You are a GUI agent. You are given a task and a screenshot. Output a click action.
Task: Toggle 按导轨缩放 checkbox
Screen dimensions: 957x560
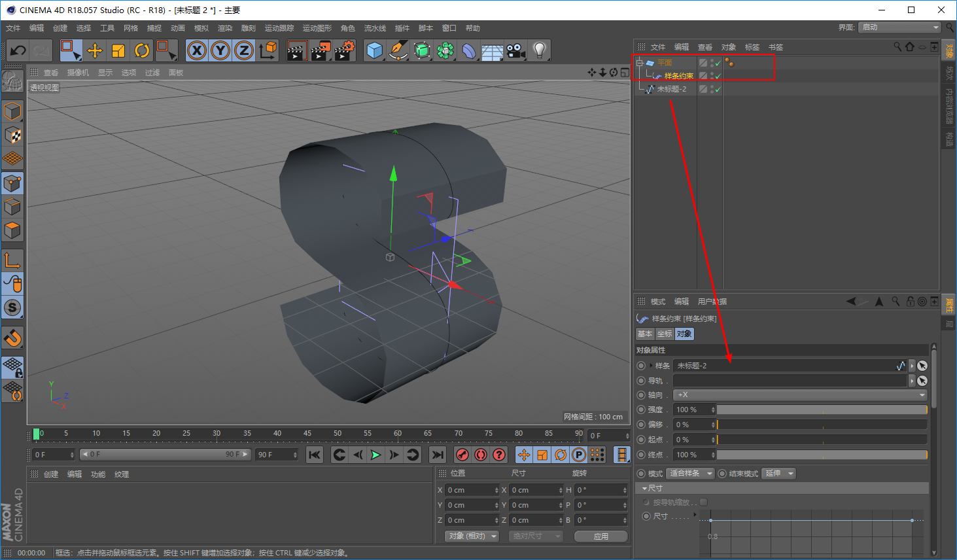(x=704, y=502)
